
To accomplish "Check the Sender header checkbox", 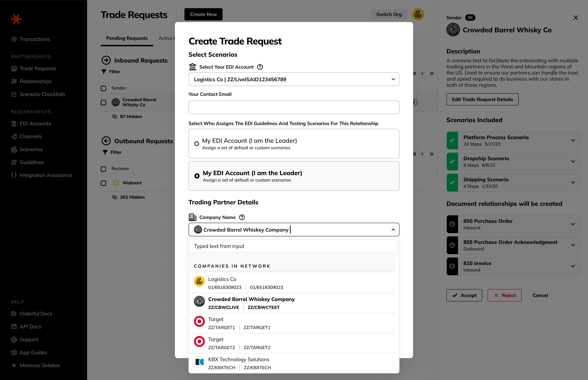I will coord(103,88).
